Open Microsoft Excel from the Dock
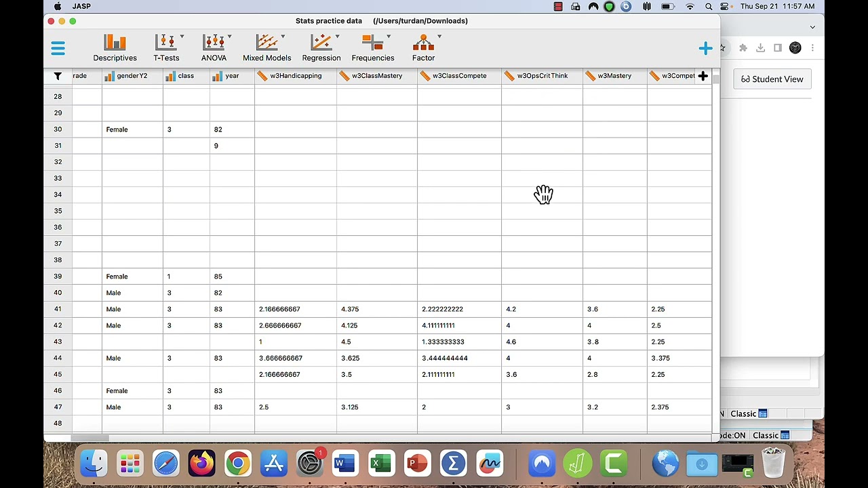868x488 pixels. click(x=381, y=464)
